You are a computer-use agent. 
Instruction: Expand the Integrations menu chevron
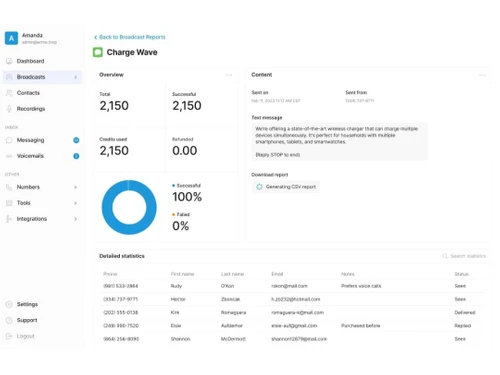coord(75,219)
